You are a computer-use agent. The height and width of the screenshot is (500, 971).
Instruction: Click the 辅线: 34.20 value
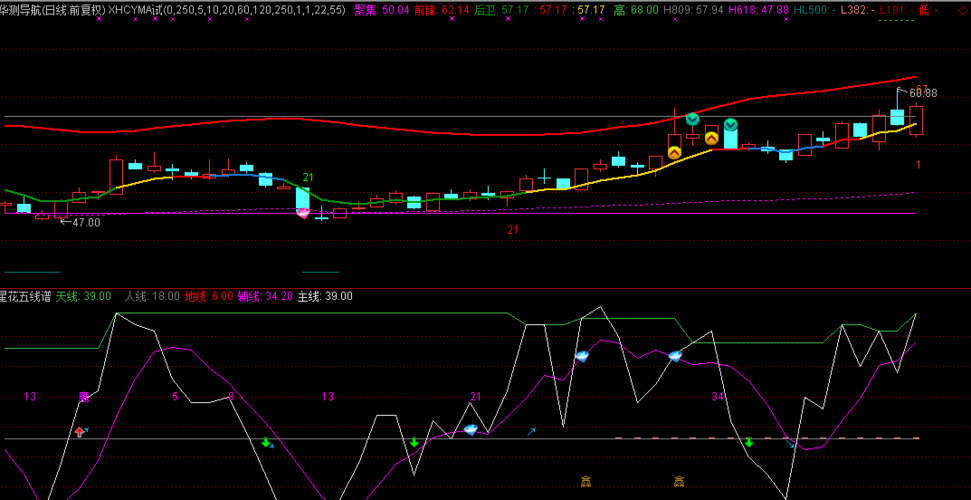point(266,296)
